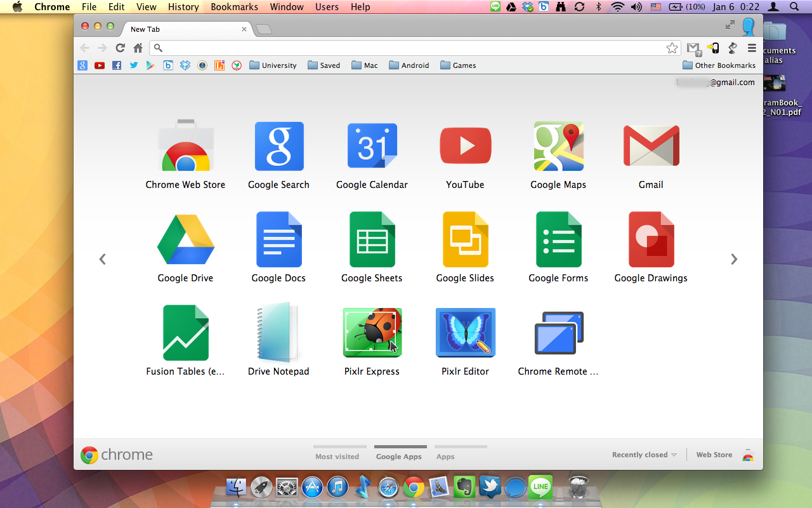The height and width of the screenshot is (508, 812).
Task: Click the gmail.com account email
Action: pyautogui.click(x=716, y=82)
